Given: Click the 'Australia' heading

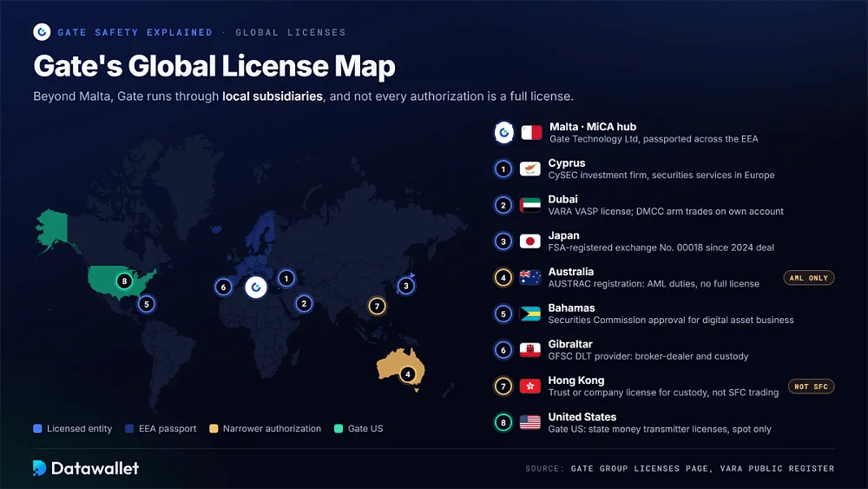Looking at the screenshot, I should pos(571,272).
